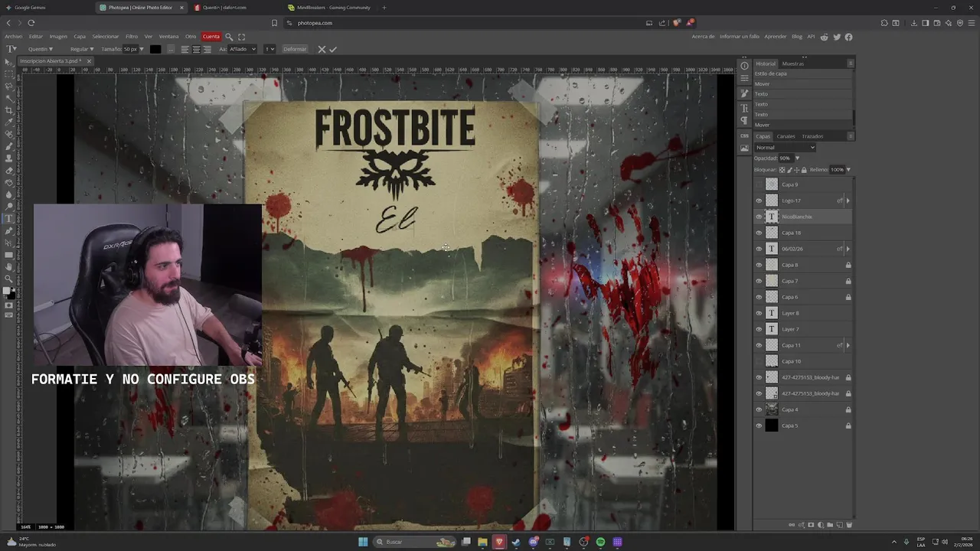This screenshot has height=551, width=980.
Task: Show the hidden Capa 9 layer
Action: [759, 184]
